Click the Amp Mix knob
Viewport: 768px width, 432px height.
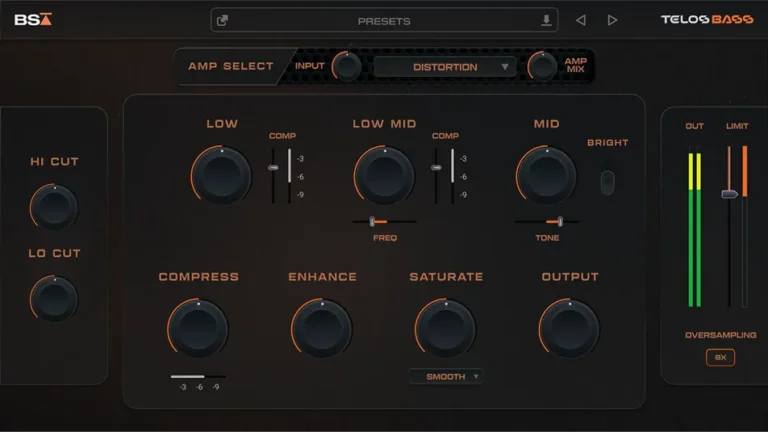coord(542,67)
